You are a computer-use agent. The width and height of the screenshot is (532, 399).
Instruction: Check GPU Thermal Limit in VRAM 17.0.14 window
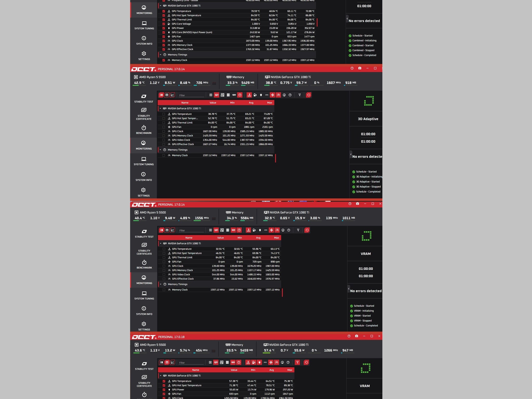point(164,257)
